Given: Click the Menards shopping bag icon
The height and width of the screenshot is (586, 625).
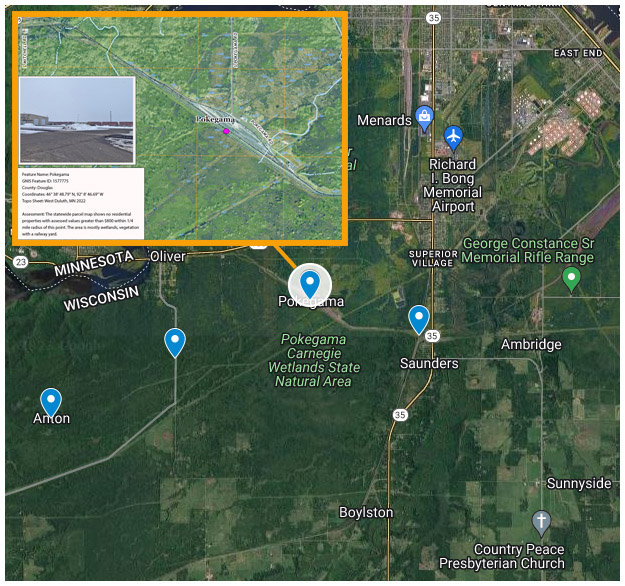Looking at the screenshot, I should (x=425, y=119).
